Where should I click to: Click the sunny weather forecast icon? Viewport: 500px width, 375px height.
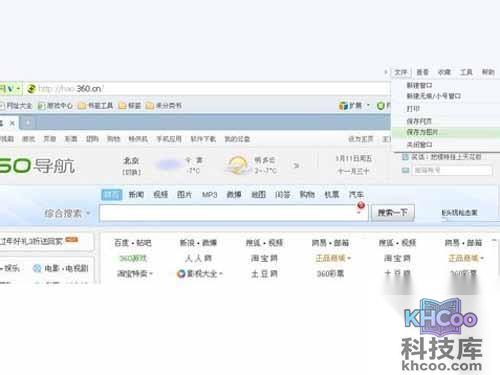238,165
